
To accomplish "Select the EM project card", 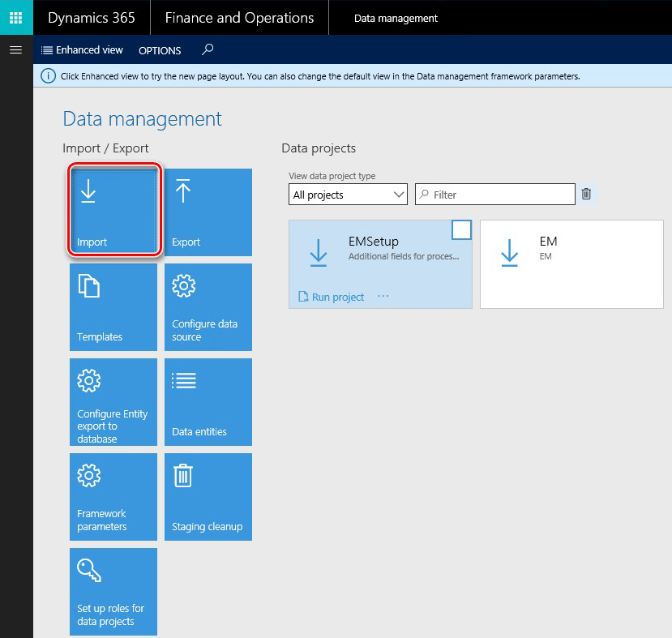I will pyautogui.click(x=571, y=264).
